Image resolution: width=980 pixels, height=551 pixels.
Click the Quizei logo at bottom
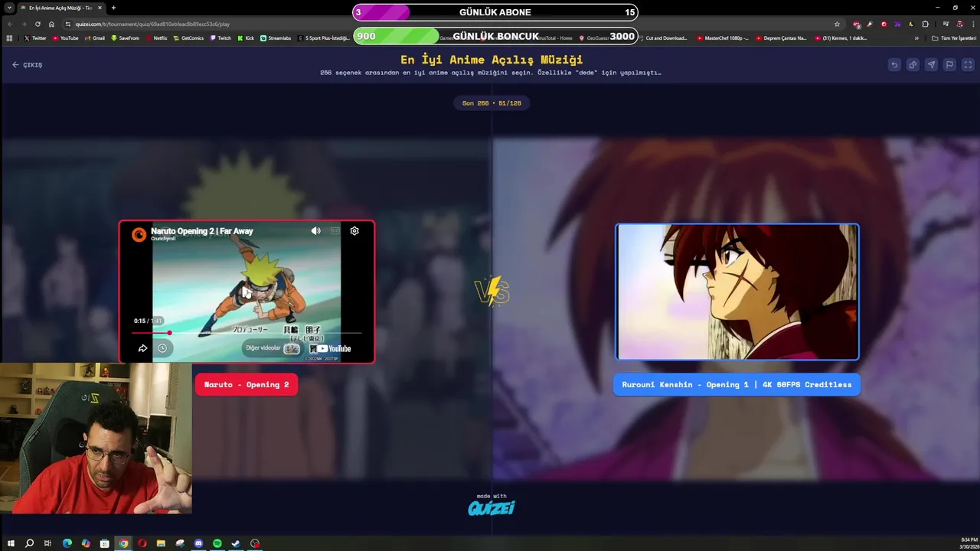tap(492, 507)
